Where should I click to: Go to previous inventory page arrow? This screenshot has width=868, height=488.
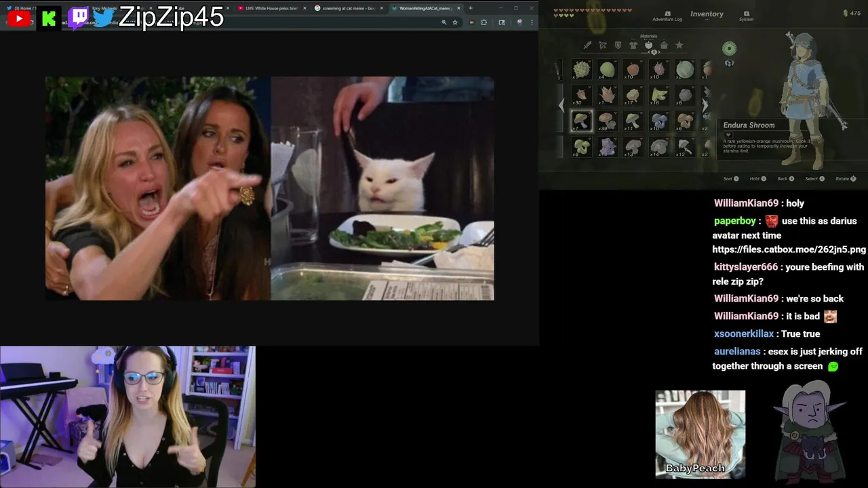561,106
